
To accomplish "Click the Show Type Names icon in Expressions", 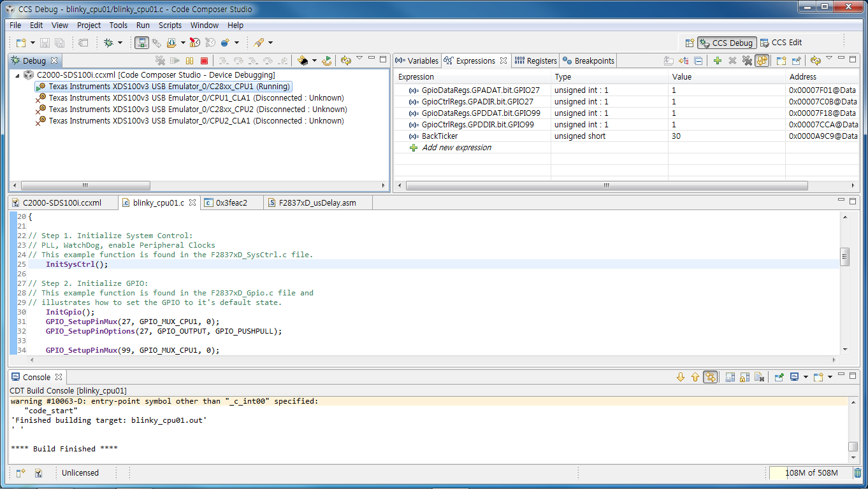I will click(669, 60).
